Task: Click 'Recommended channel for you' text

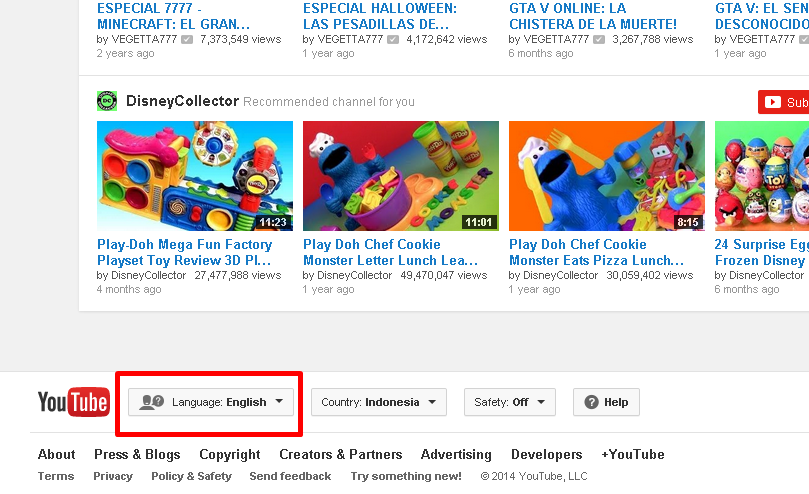Action: [329, 102]
